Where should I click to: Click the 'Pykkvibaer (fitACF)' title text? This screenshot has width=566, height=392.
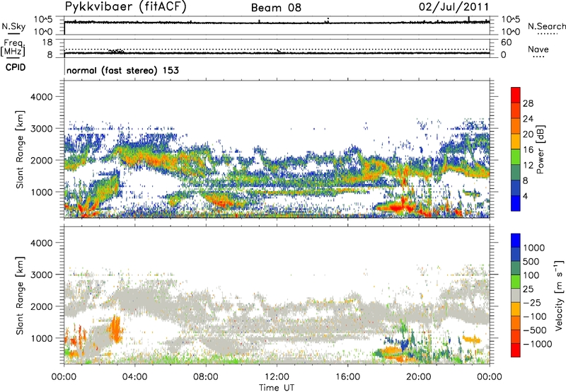pos(126,7)
